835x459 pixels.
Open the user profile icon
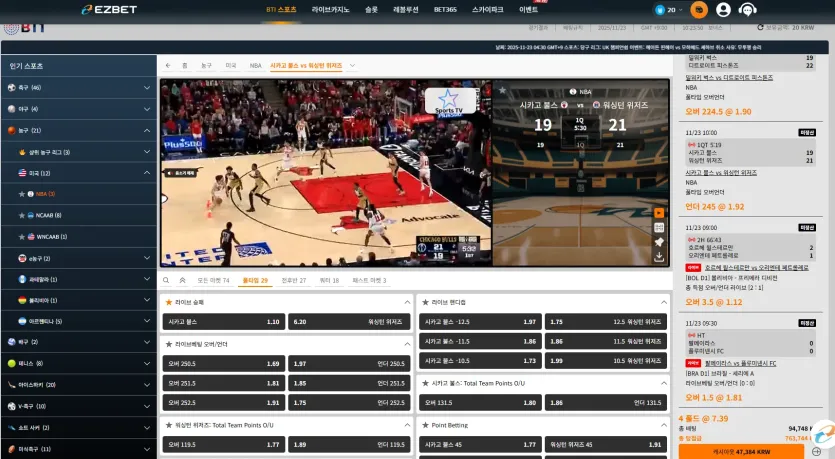coord(723,10)
